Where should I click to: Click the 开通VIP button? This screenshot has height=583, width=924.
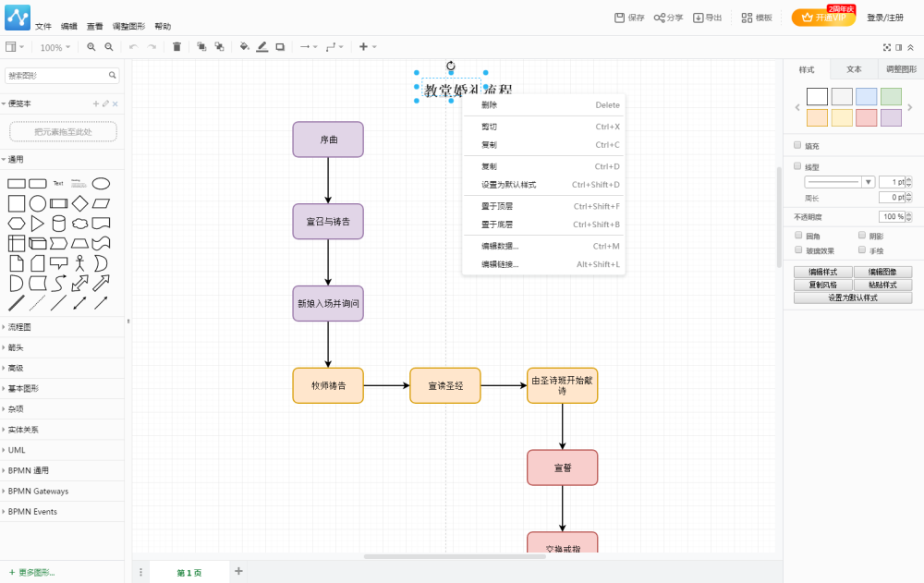824,18
